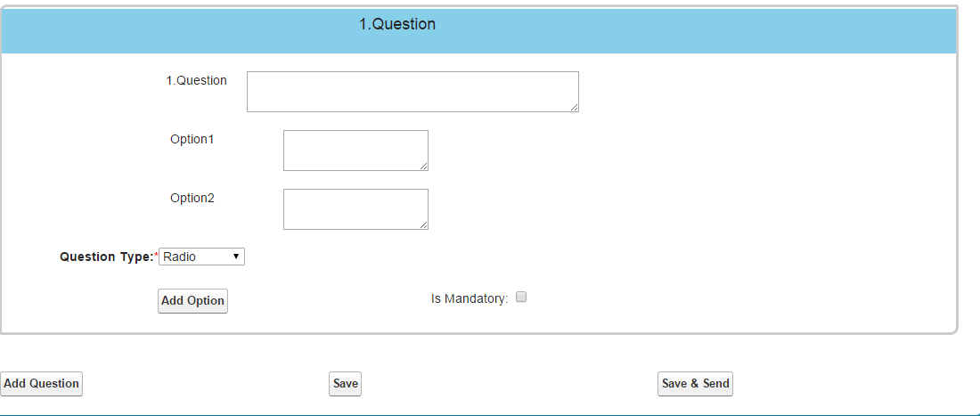The height and width of the screenshot is (416, 980).
Task: Click the Radio dropdown arrow
Action: (x=235, y=257)
